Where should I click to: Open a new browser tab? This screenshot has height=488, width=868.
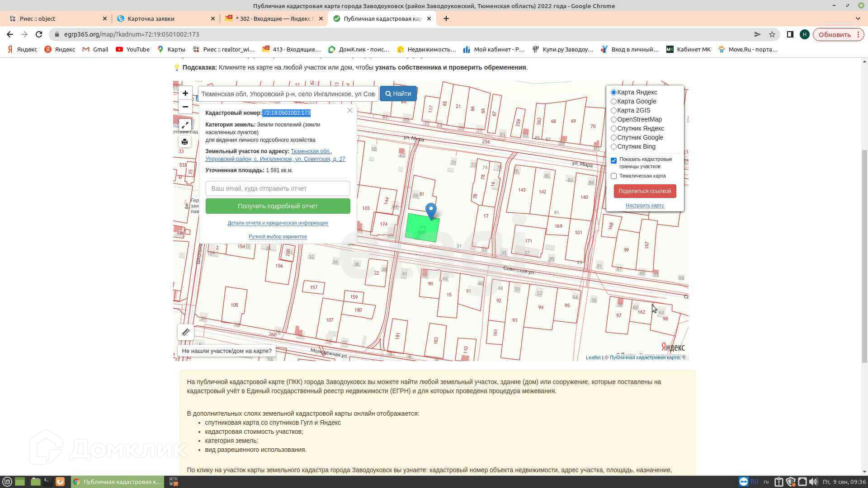446,19
